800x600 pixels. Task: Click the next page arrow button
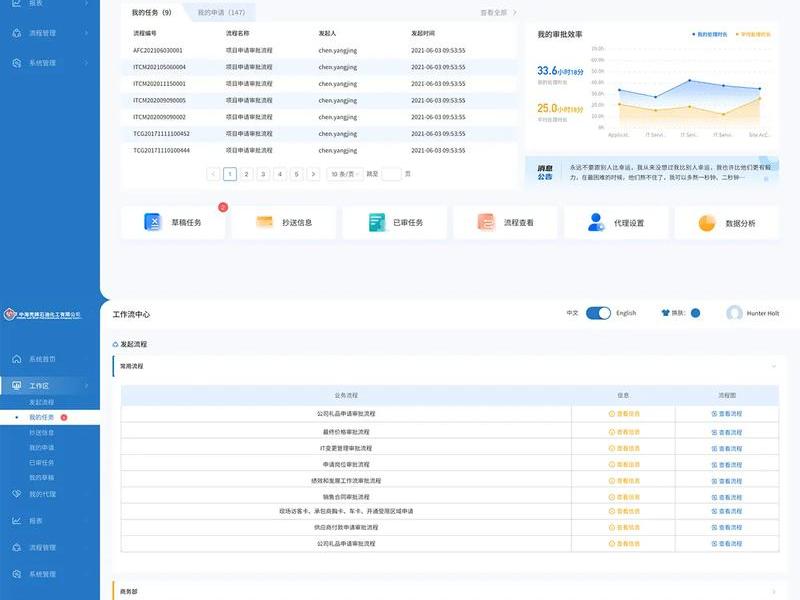(x=313, y=174)
